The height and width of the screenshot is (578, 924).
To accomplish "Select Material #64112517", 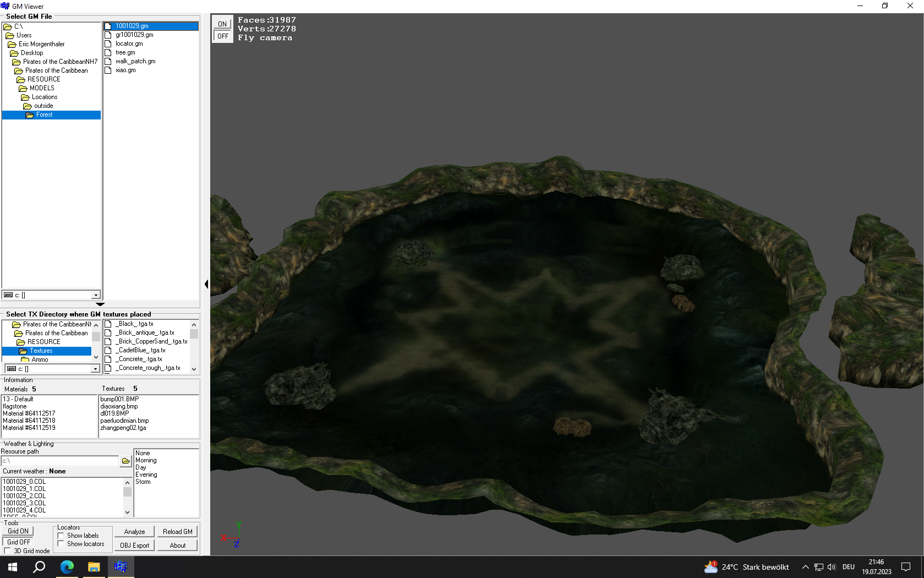I will (x=29, y=413).
